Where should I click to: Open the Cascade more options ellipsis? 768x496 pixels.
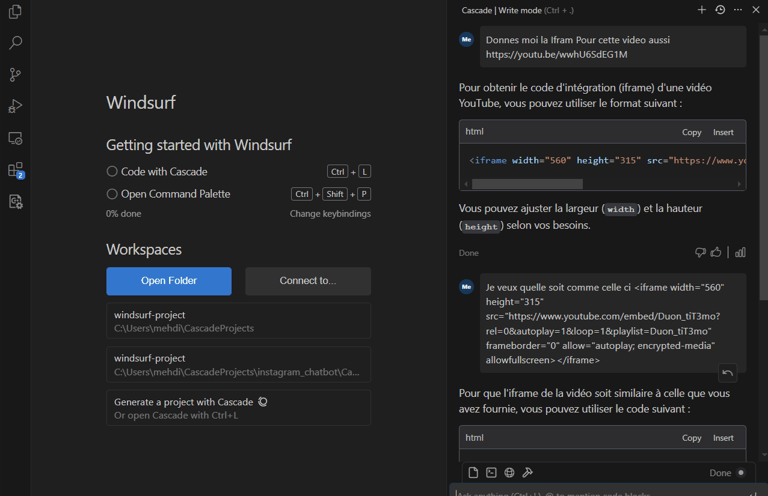coord(738,10)
